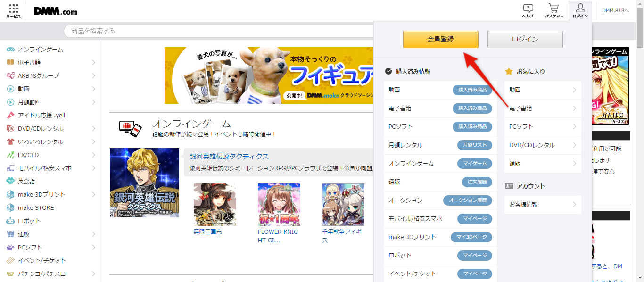
Task: Click the DVD/CDレンタル sidebar icon
Action: pyautogui.click(x=10, y=128)
